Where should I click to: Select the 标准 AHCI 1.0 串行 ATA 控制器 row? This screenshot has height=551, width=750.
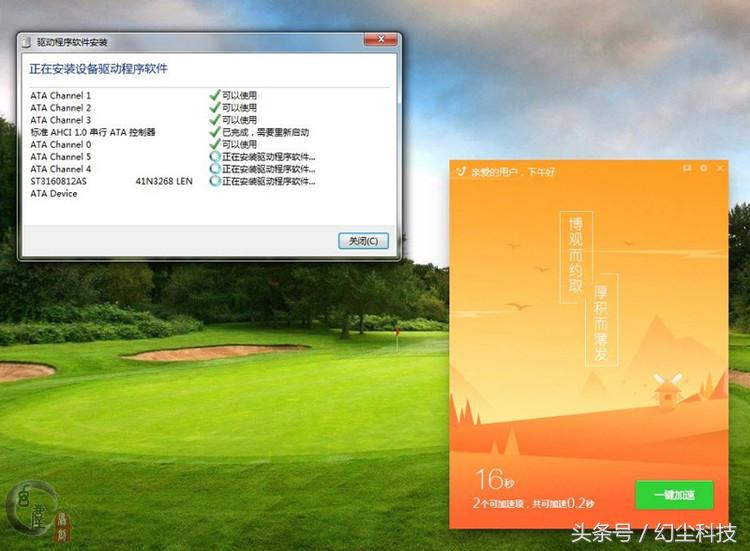(x=172, y=132)
